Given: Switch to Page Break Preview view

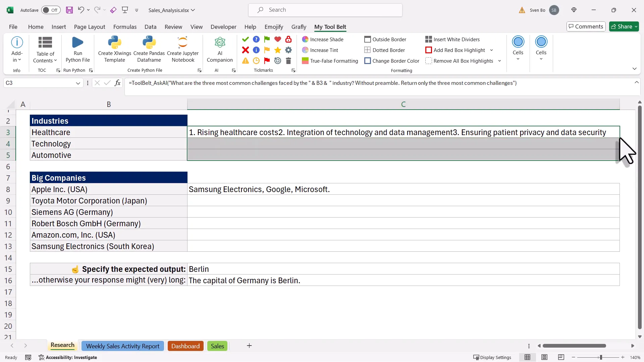Looking at the screenshot, I should point(561,357).
